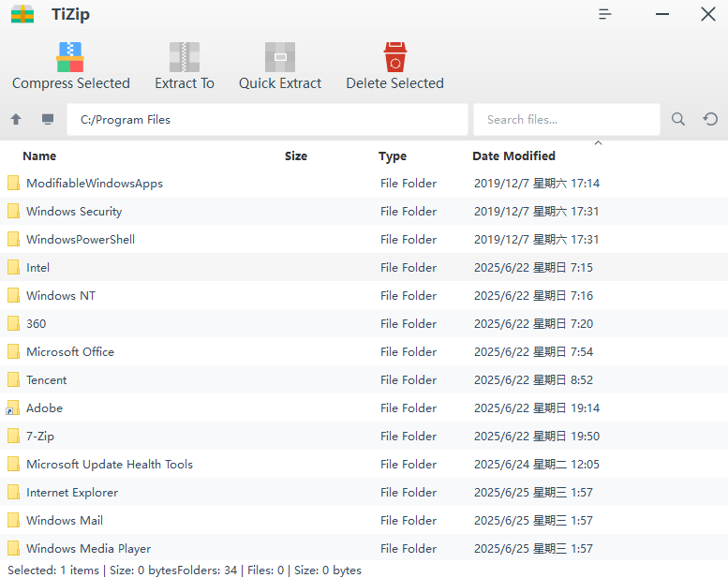Click the Tencent name text
Viewport: 728px width, 578px height.
47,379
